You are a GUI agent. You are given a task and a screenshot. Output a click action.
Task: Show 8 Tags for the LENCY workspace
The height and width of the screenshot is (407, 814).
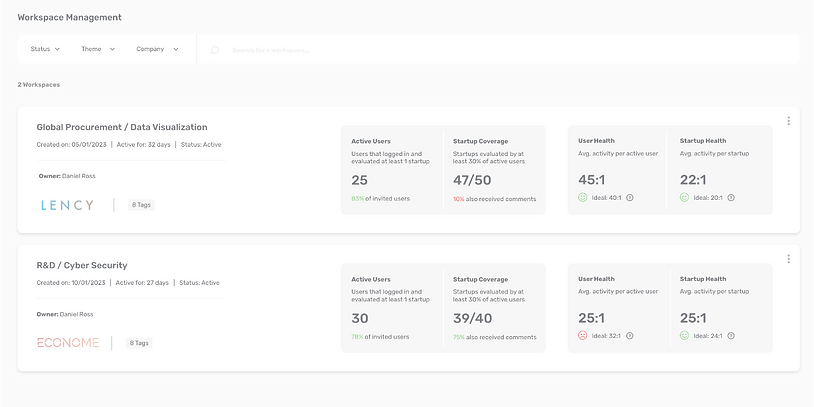[x=141, y=205]
